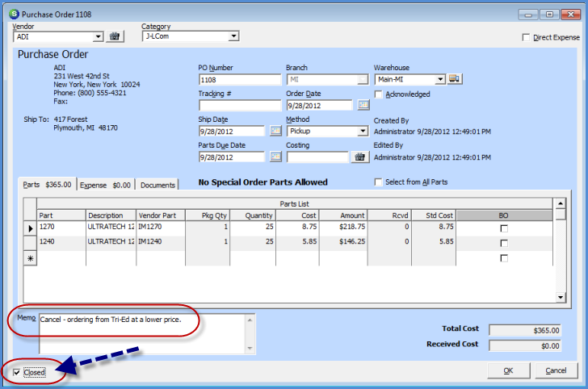Click the warehouse lookup icon next to Main-MI
Viewport: 588px width, 389px height.
coord(454,79)
